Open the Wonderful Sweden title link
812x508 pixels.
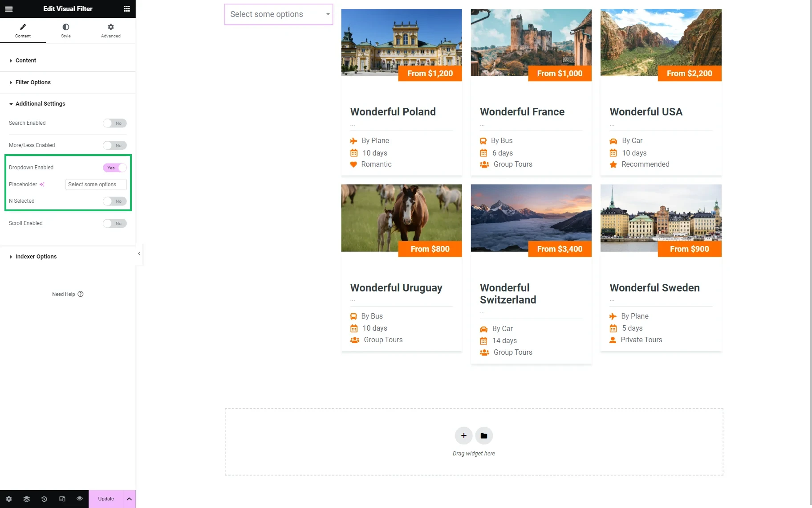tap(654, 288)
